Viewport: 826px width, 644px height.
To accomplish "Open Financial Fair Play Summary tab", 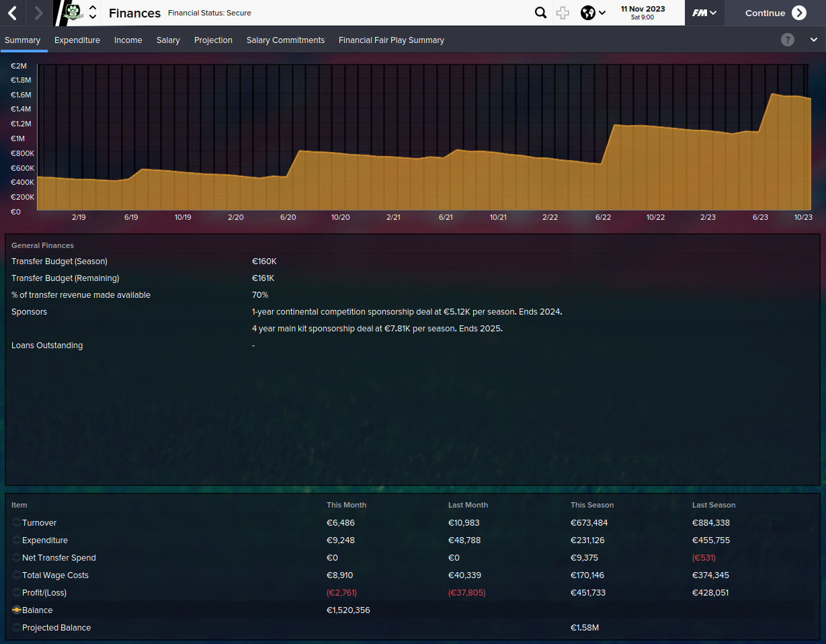I will coord(391,40).
